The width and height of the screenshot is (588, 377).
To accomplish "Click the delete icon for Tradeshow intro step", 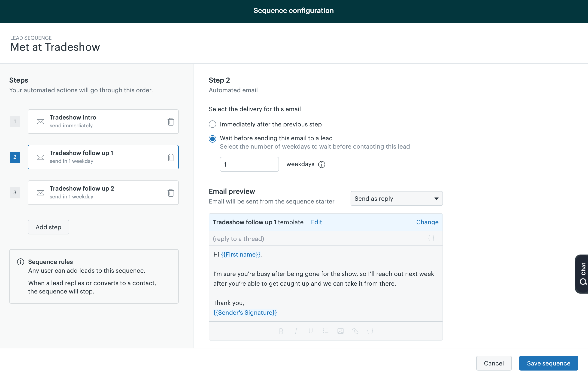I will click(x=171, y=122).
